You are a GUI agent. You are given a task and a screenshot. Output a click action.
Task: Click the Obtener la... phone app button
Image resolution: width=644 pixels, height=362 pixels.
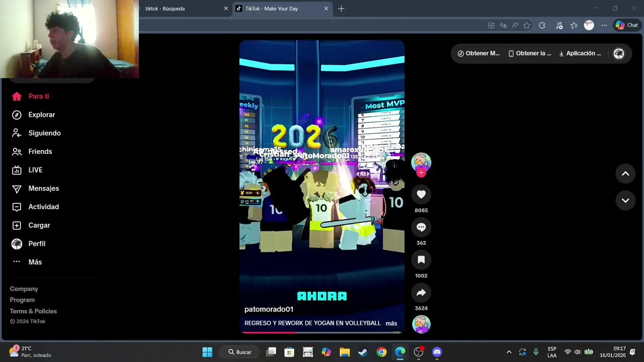click(530, 53)
